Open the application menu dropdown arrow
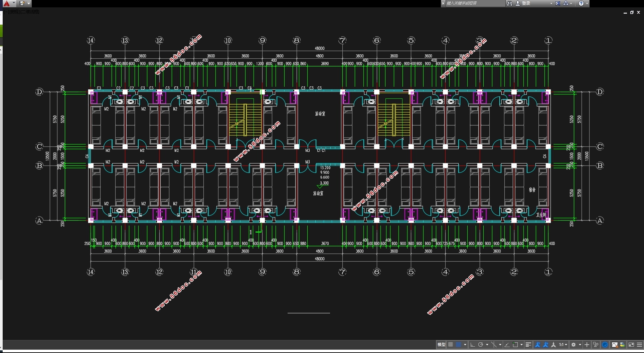Screen dimensions: 644x353 pyautogui.click(x=14, y=3)
